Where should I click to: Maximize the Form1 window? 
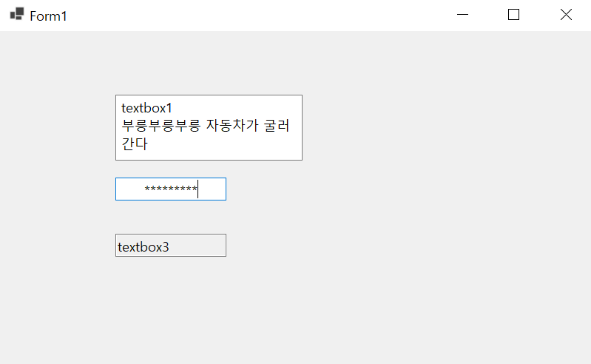click(514, 15)
